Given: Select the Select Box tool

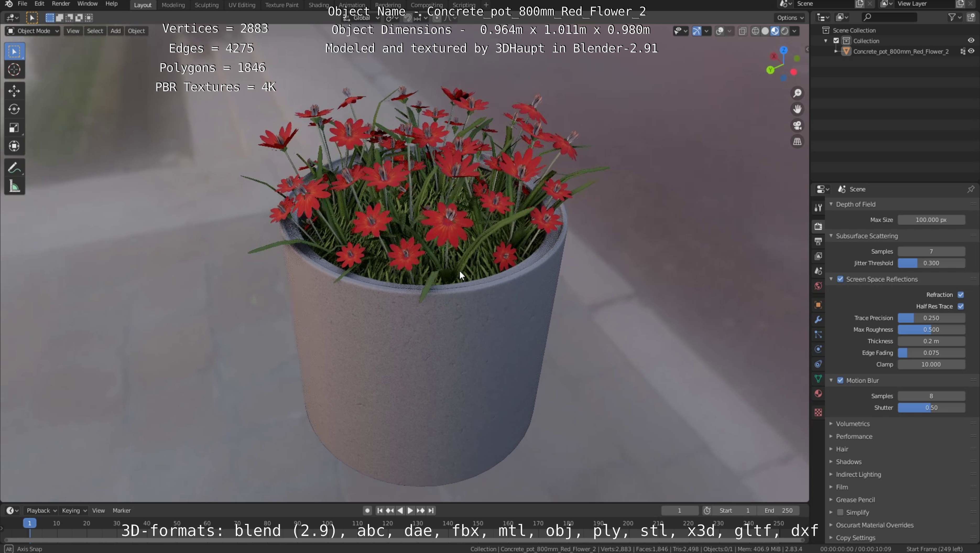Looking at the screenshot, I should [14, 51].
